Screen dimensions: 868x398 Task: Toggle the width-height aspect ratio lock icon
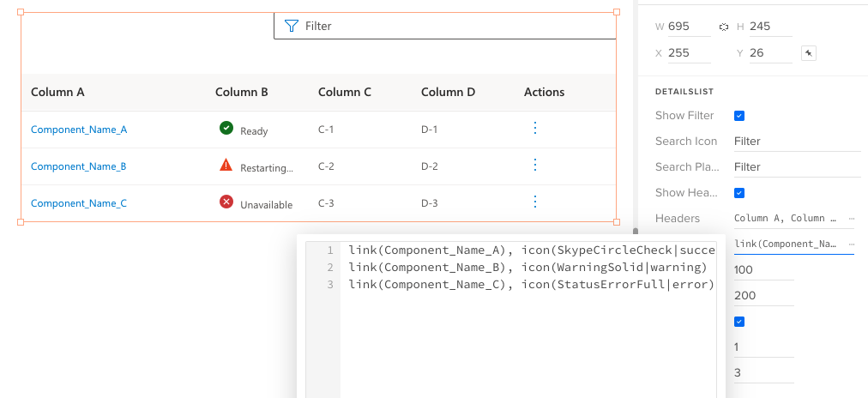724,27
